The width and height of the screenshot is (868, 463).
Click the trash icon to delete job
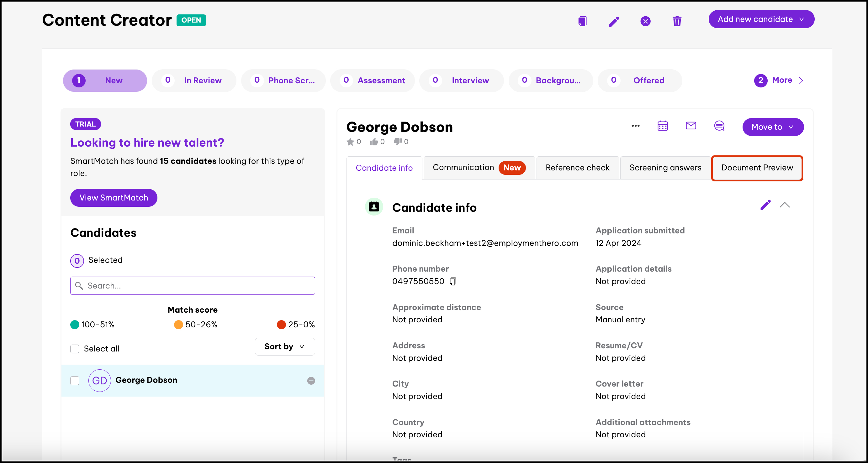pyautogui.click(x=677, y=21)
